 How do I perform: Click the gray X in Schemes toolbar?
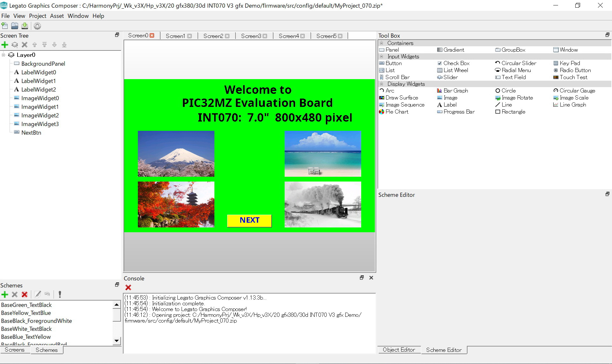(15, 294)
